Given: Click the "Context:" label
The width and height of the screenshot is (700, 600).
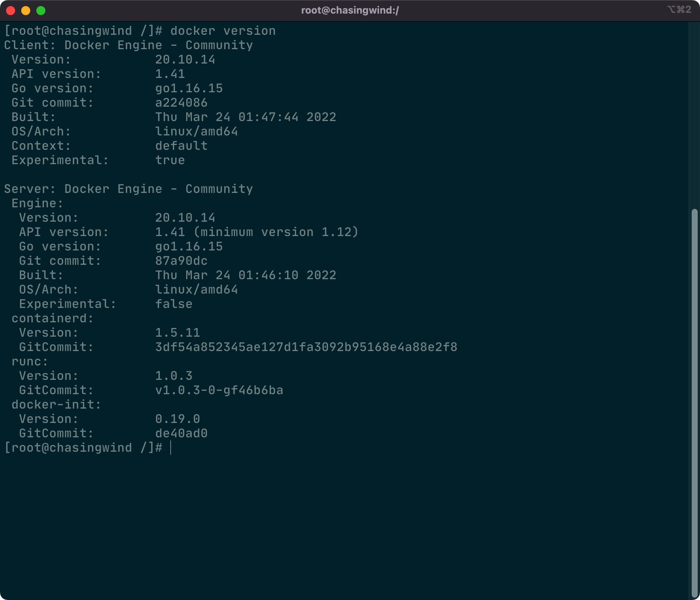Looking at the screenshot, I should pos(41,146).
